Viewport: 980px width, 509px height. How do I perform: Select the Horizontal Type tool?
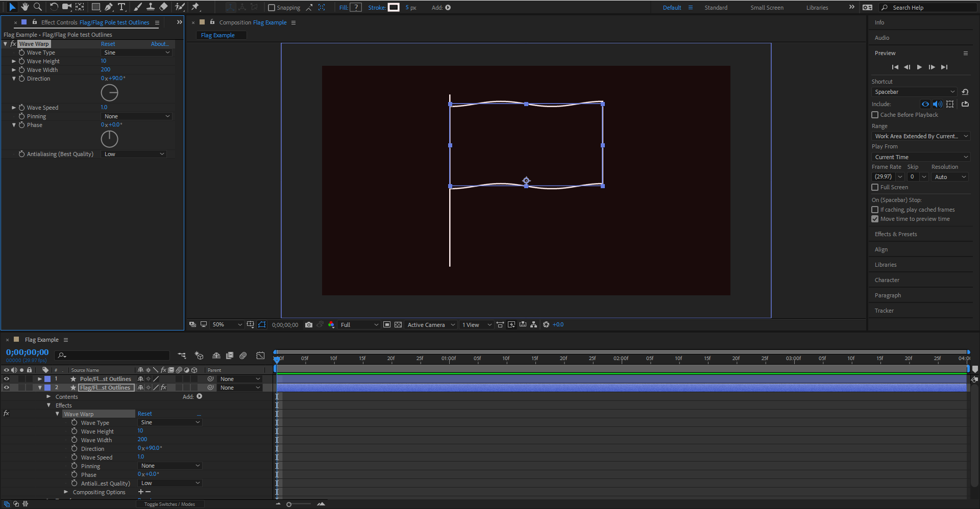pyautogui.click(x=121, y=7)
